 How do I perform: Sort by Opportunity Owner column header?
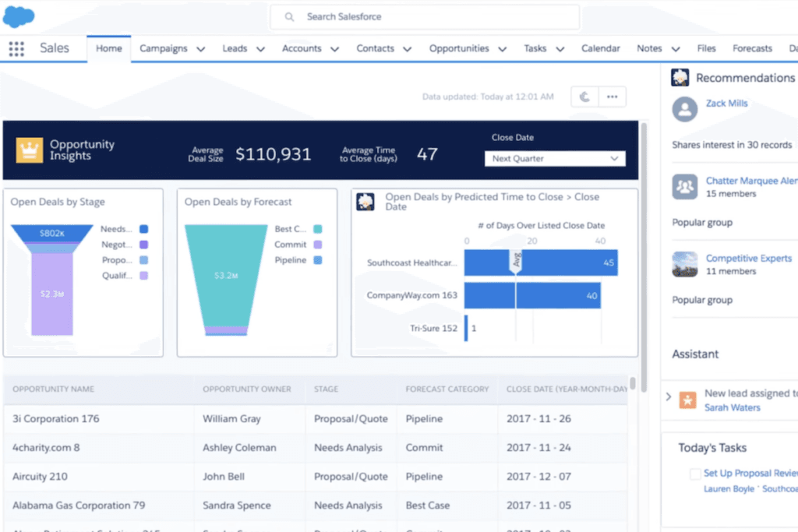[x=247, y=389]
